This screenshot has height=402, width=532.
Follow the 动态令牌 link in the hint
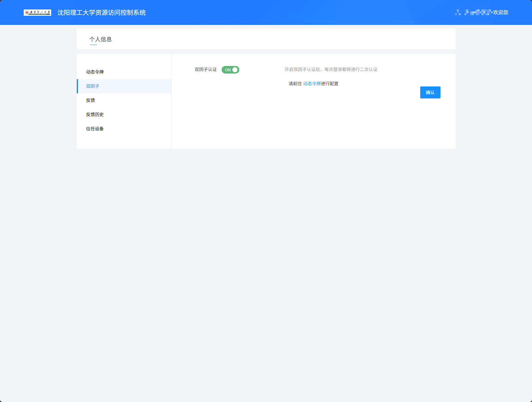[312, 84]
